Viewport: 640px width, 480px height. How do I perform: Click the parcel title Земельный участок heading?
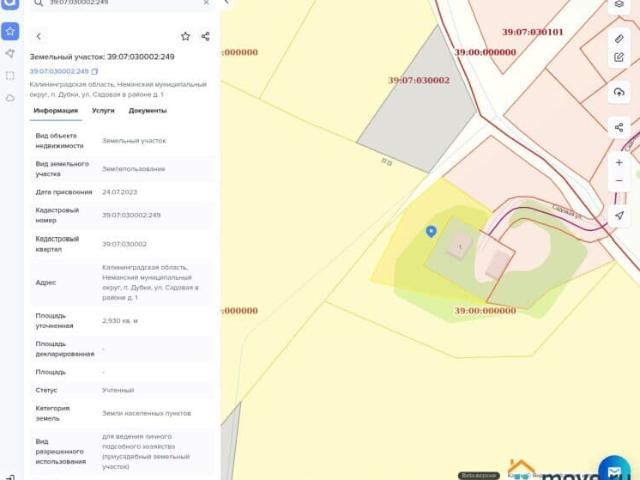coord(102,57)
